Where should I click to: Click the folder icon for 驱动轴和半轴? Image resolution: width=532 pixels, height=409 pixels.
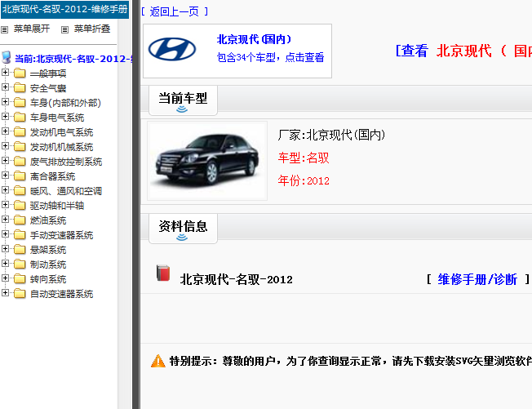(20, 206)
